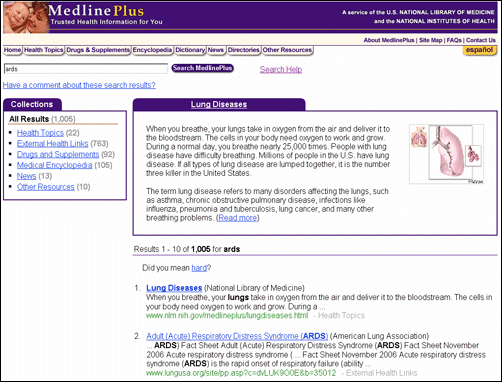The image size is (502, 382).
Task: Filter by Other Resources collection in sidebar
Action: tap(46, 187)
